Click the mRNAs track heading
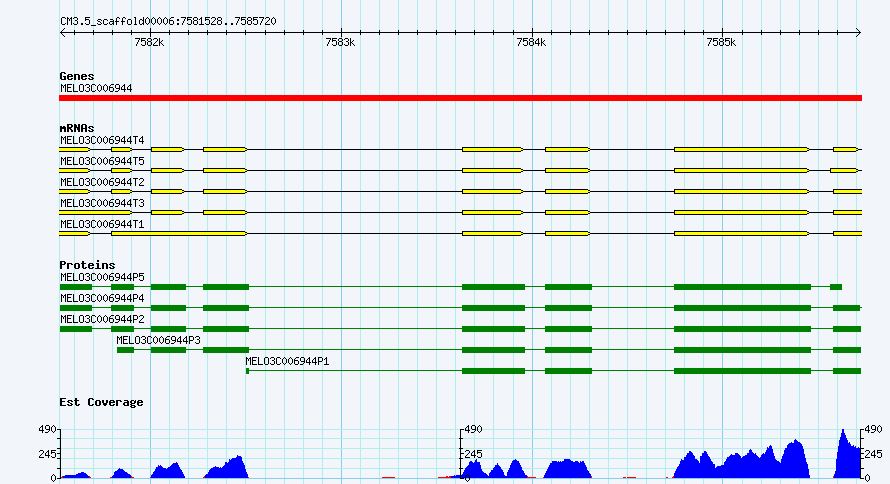 click(x=77, y=128)
